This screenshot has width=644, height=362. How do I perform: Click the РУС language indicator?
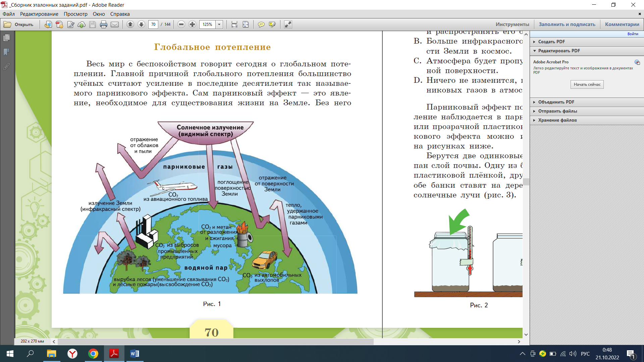coord(585,354)
